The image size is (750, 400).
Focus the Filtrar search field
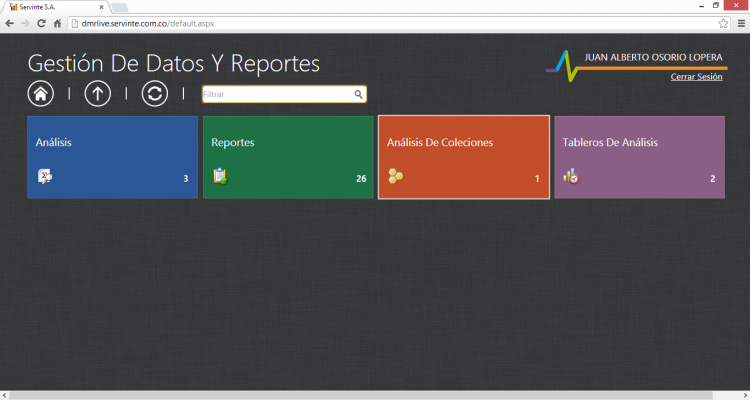277,95
